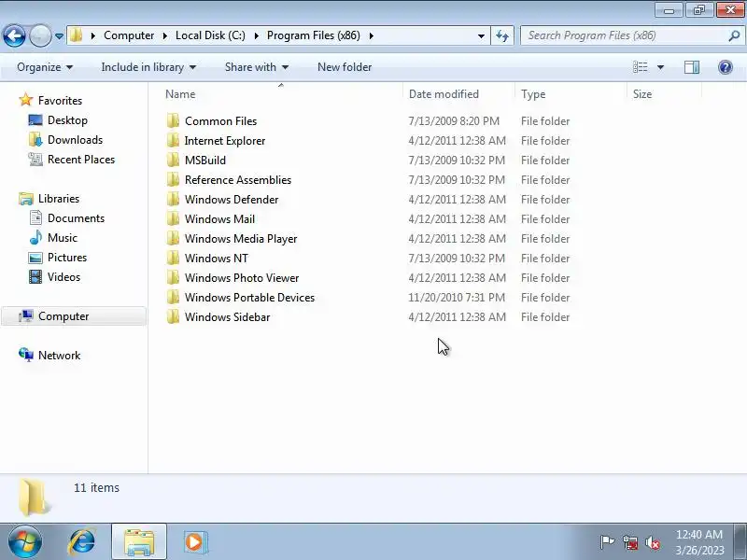
Task: Select the Windows Mail folder icon
Action: [x=173, y=218]
